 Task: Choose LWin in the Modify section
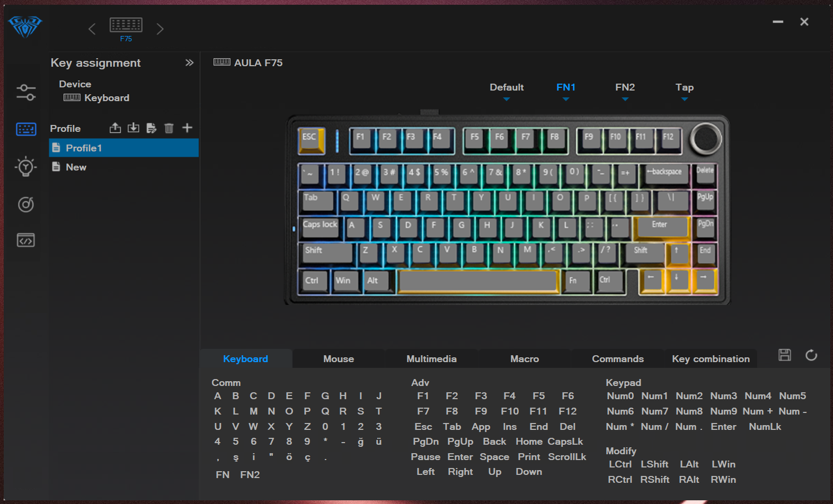[723, 464]
